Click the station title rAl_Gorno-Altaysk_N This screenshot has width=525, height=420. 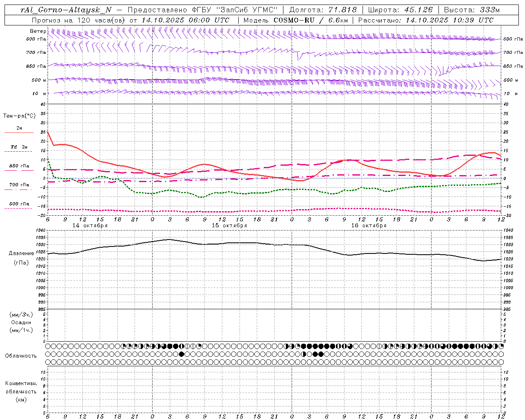tap(66, 10)
